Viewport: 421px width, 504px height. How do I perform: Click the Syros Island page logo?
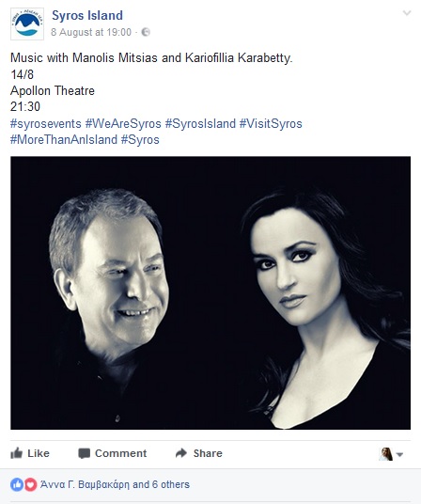tap(27, 24)
